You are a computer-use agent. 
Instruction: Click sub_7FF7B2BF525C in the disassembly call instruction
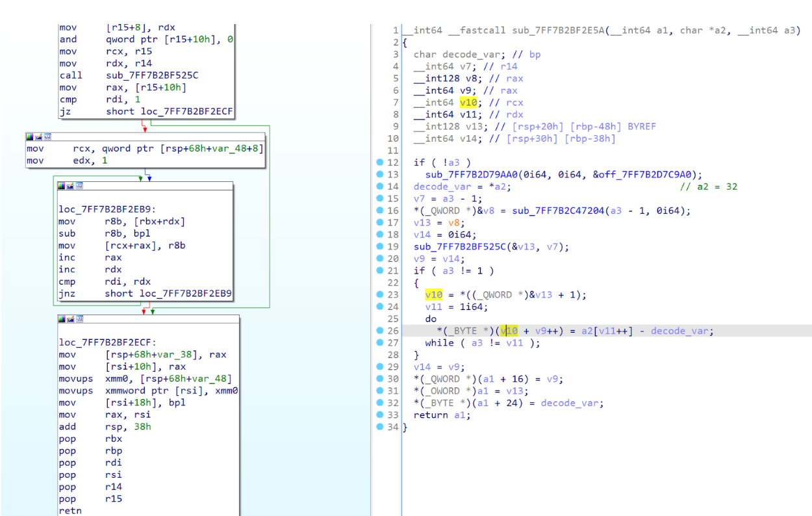[152, 75]
